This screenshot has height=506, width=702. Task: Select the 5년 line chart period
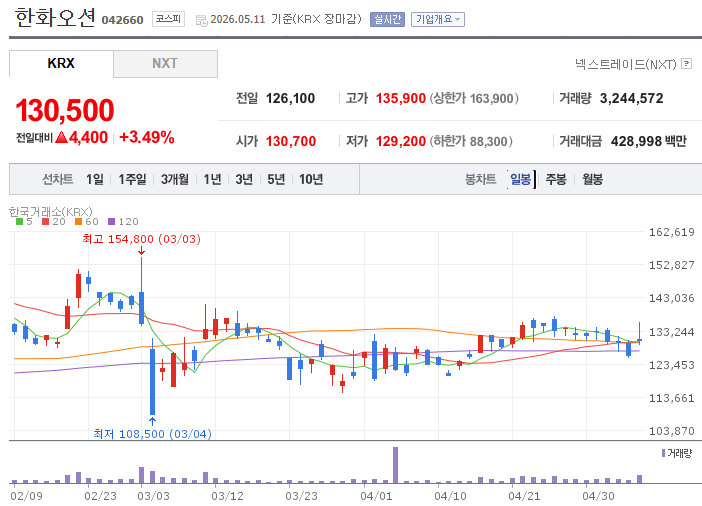(x=276, y=179)
